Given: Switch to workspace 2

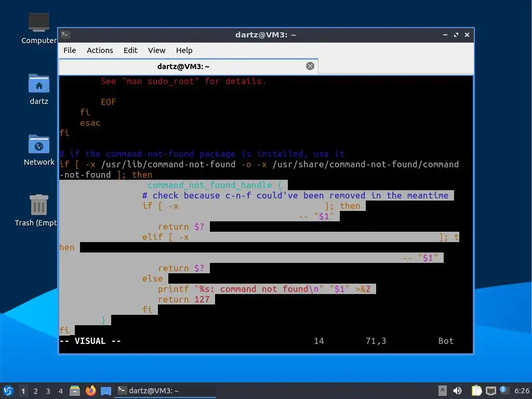Looking at the screenshot, I should (x=36, y=391).
